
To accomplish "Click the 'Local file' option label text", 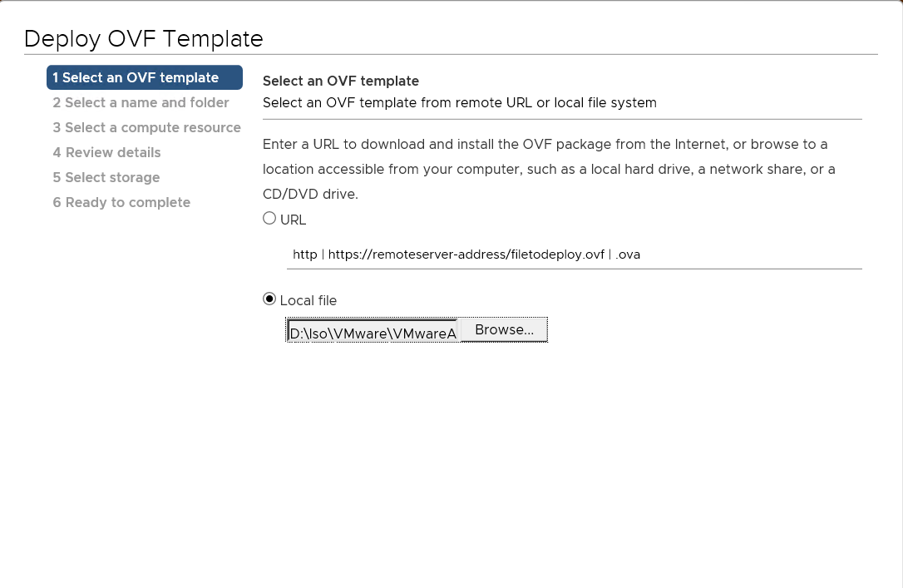I will coord(308,301).
